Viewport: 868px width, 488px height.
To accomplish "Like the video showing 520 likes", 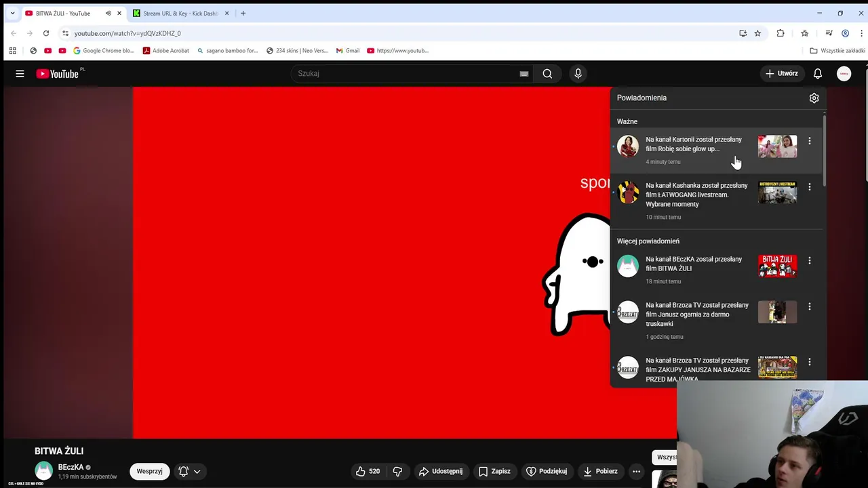I will point(368,471).
